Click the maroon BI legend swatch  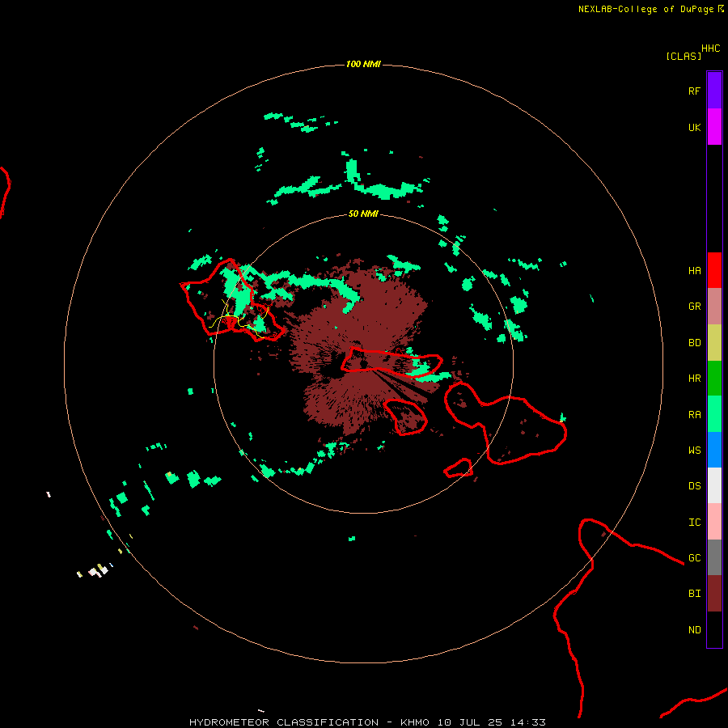(x=714, y=594)
